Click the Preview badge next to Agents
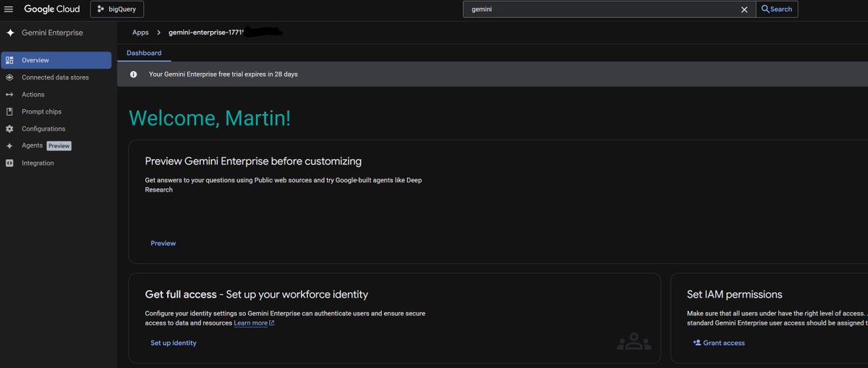This screenshot has width=868, height=368. coord(59,146)
